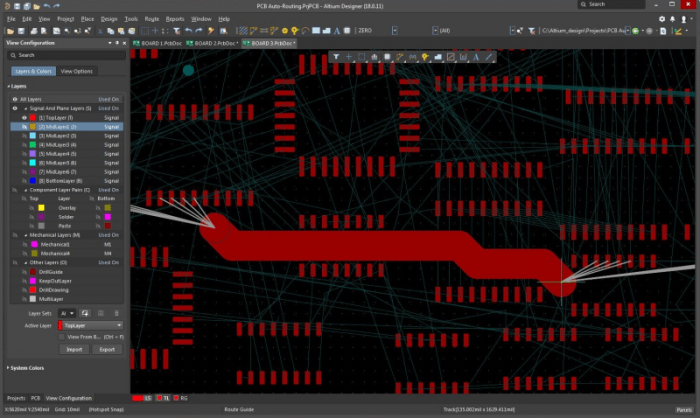Click the settings gear icon in title bar
Screen dimensions: 700x418
coord(661,18)
